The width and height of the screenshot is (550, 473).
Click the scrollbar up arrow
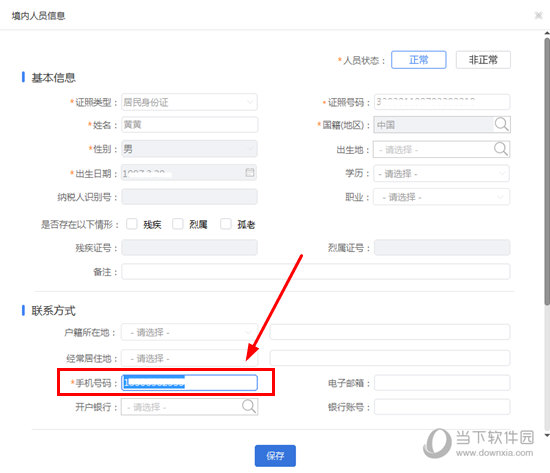(x=547, y=33)
